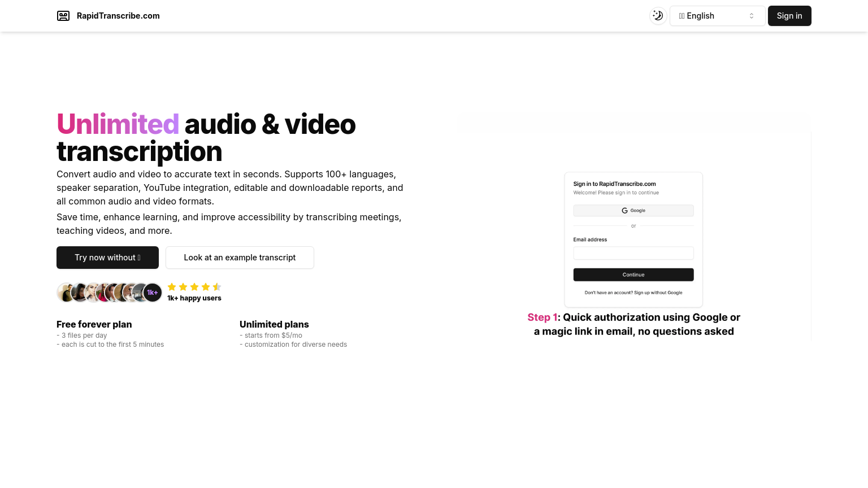Click the fifth half-filled rating star

pyautogui.click(x=217, y=287)
